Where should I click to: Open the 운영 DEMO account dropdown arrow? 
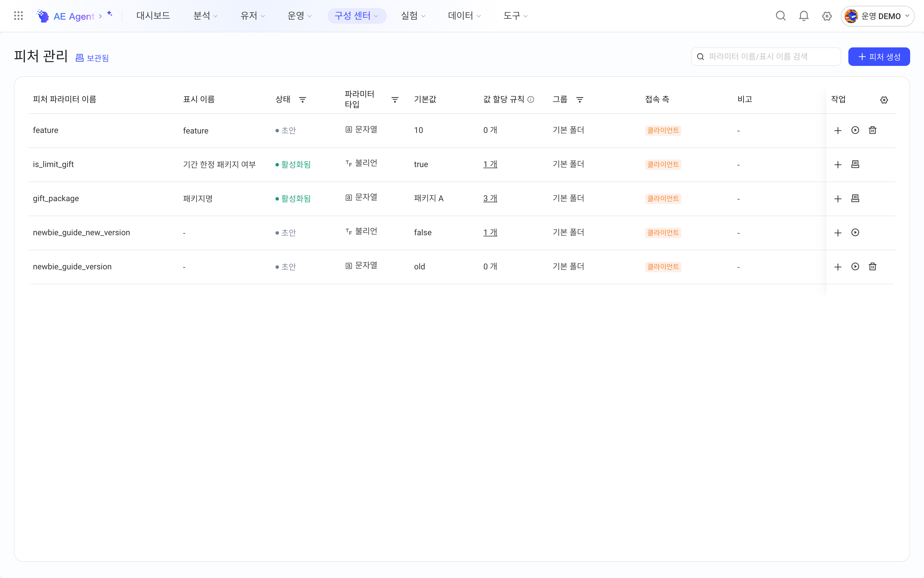(907, 16)
